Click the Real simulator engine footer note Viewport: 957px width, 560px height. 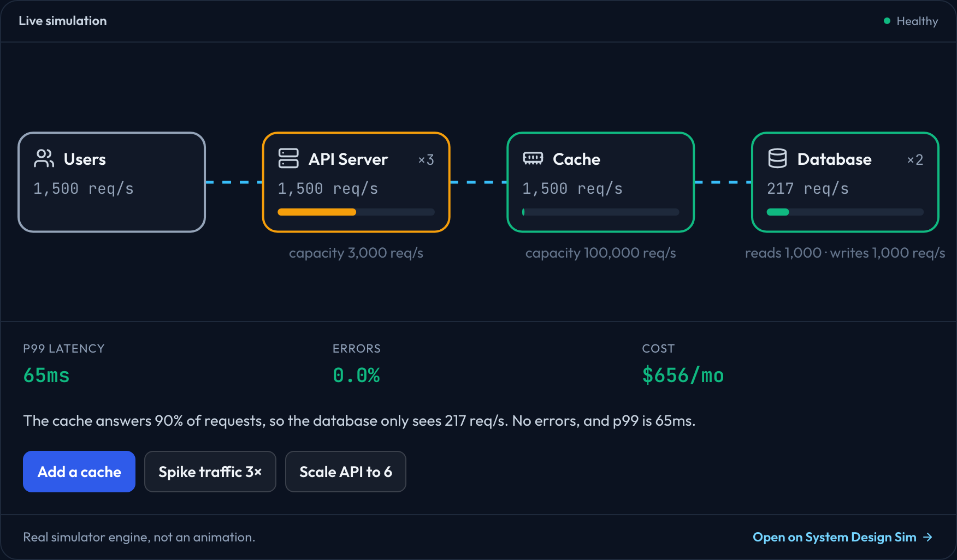click(x=139, y=537)
